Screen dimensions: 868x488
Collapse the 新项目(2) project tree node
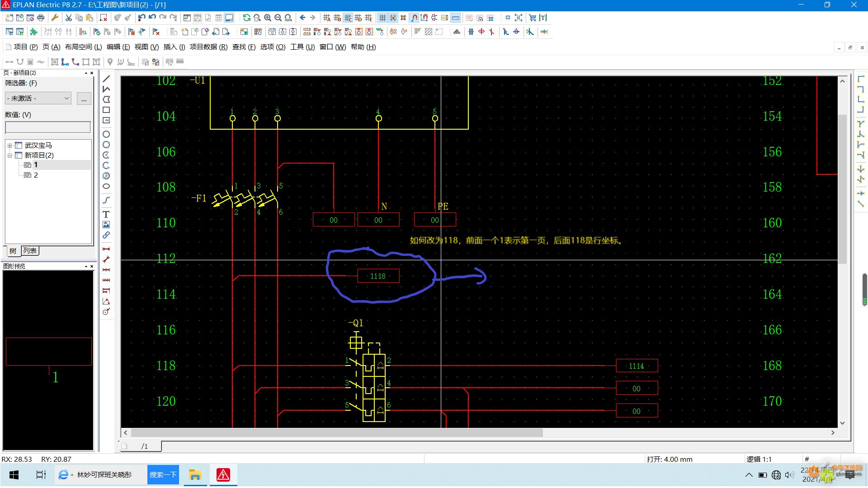(9, 155)
